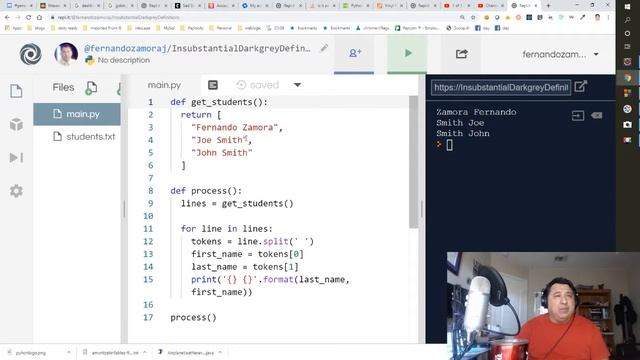Click def process(): on line 8
This screenshot has width=640, height=360.
[x=206, y=191]
